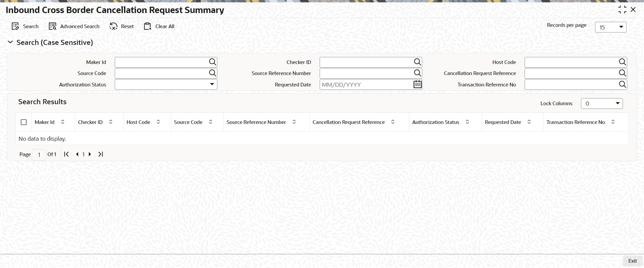The image size is (644, 268).
Task: Open Advanced Search
Action: point(74,26)
